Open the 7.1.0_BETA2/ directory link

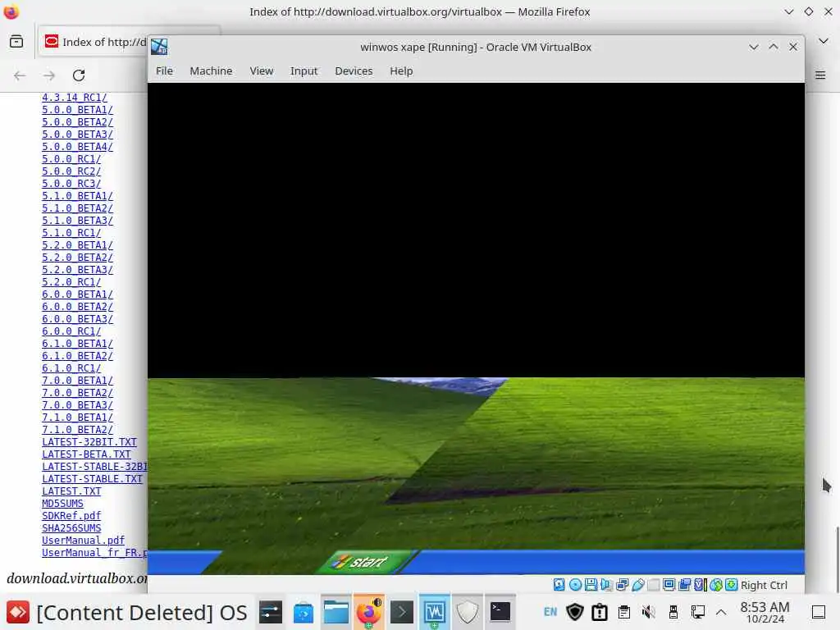pos(78,430)
